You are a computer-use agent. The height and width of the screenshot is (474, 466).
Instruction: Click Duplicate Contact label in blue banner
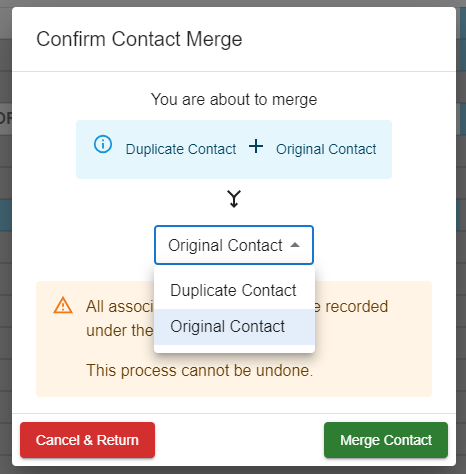(x=181, y=149)
